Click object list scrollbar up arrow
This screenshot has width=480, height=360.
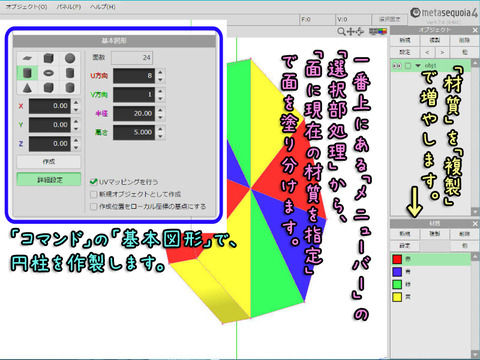(x=475, y=63)
